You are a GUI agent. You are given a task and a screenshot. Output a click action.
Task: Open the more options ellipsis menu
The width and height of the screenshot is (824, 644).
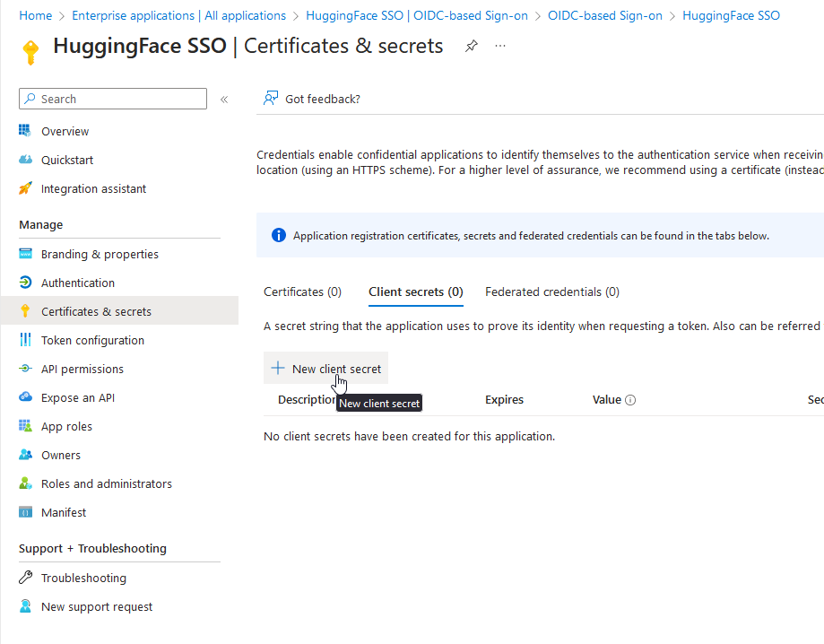500,47
